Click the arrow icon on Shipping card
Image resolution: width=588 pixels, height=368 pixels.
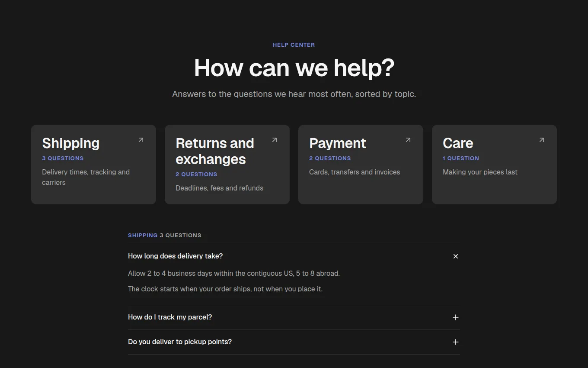coord(141,140)
